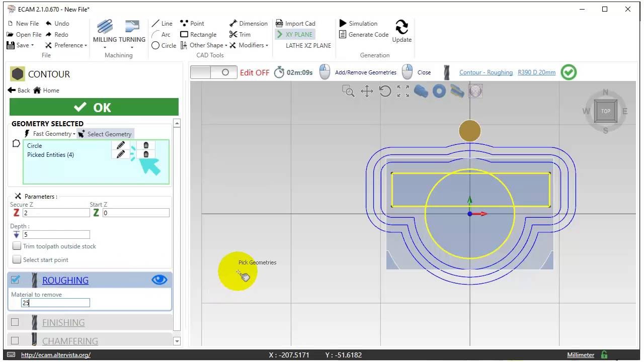The image size is (644, 362).
Task: Click the pan arrows icon in viewport
Action: point(367,91)
